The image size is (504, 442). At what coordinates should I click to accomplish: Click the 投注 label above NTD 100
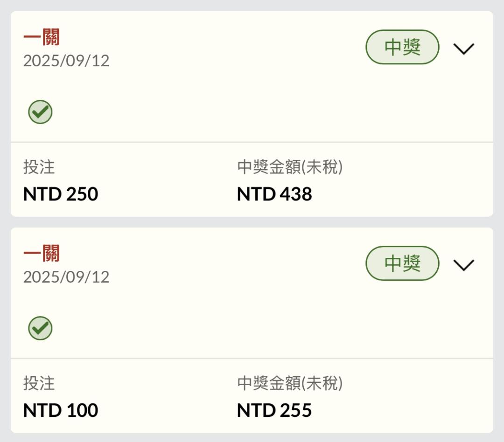pos(39,383)
